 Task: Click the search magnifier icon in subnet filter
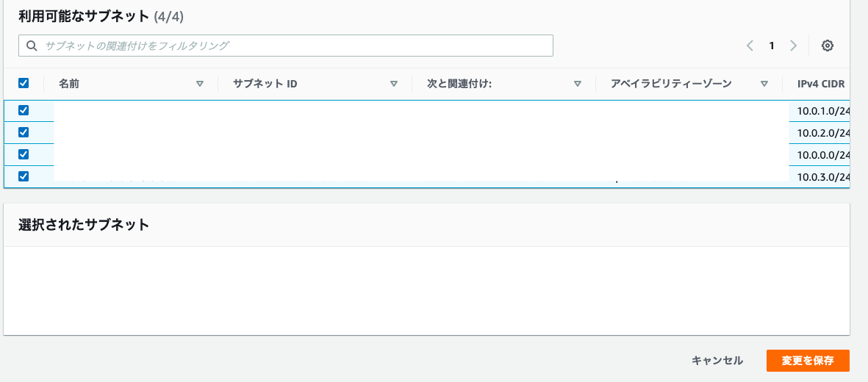32,46
